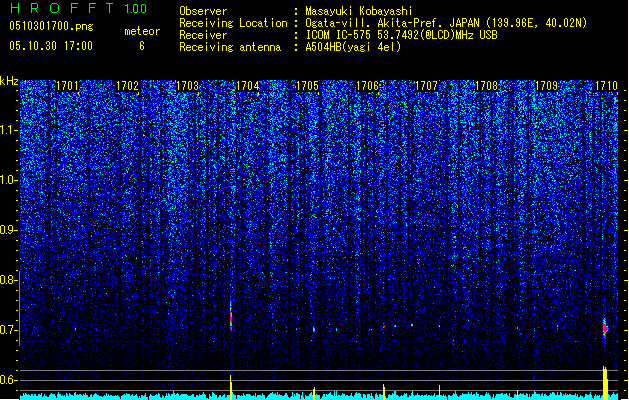Click the 1.0 kHz axis label
Image resolution: width=629 pixels, height=400 pixels.
point(8,180)
